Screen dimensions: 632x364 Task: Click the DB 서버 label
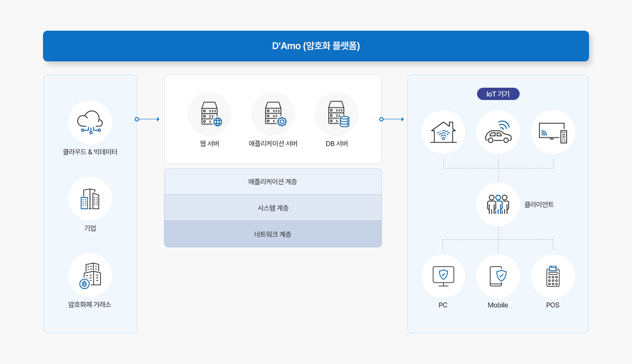point(337,143)
